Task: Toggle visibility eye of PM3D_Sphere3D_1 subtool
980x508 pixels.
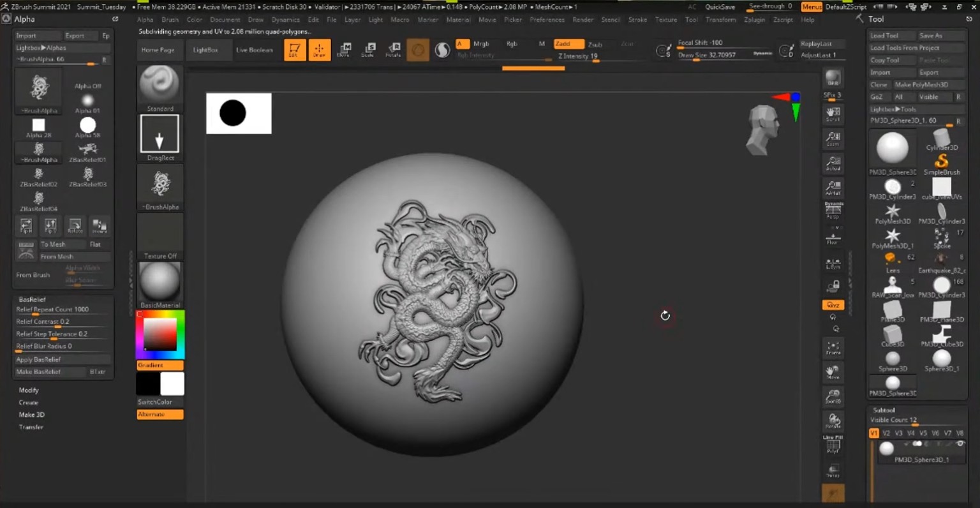Action: (960, 444)
